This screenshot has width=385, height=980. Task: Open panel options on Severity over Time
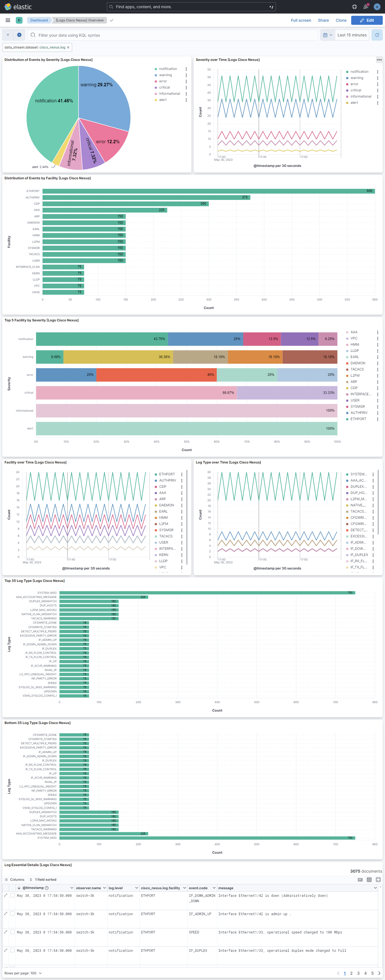tap(379, 60)
